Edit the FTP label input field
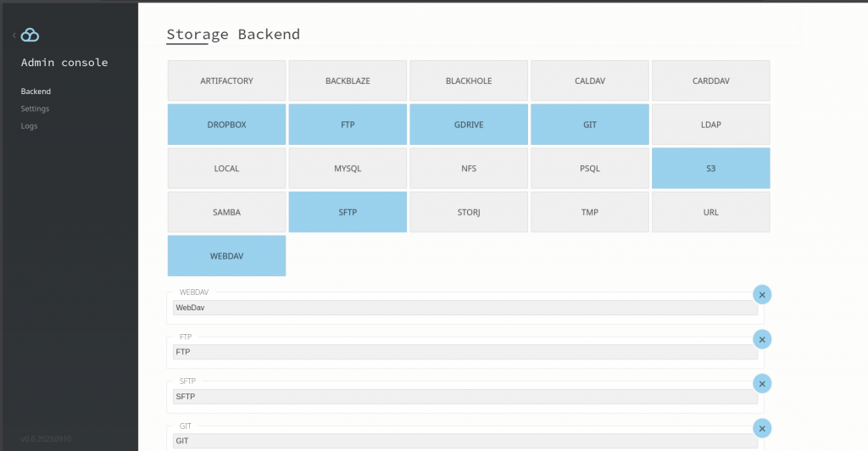The width and height of the screenshot is (868, 451). coord(465,352)
